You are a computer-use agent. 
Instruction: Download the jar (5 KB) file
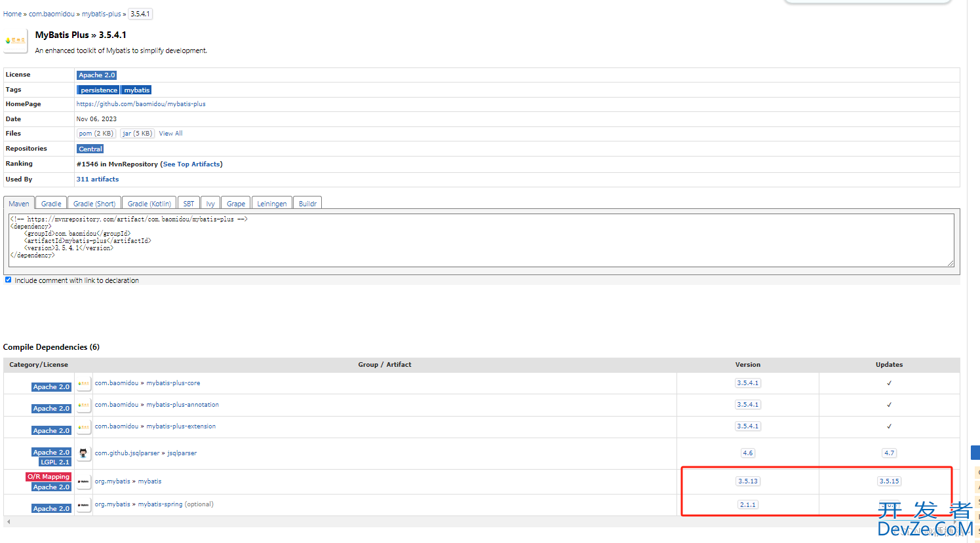pos(137,134)
